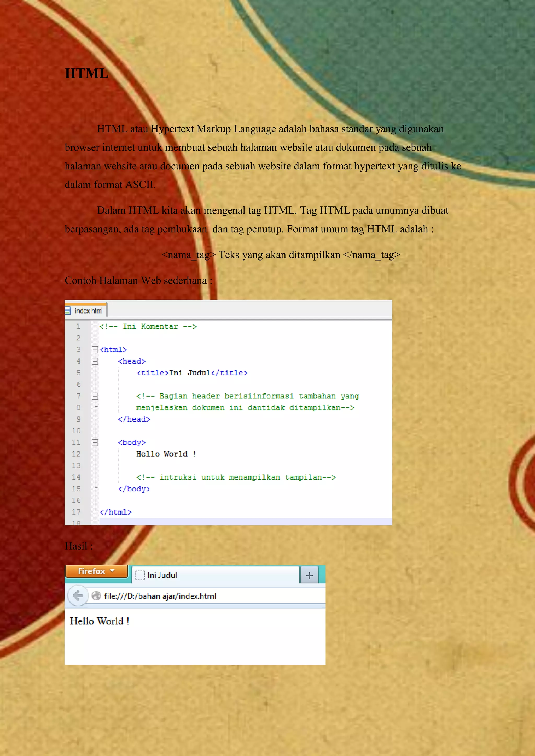Image resolution: width=535 pixels, height=756 pixels.
Task: Click the "Hello World !" line in the editor
Action: [x=166, y=454]
